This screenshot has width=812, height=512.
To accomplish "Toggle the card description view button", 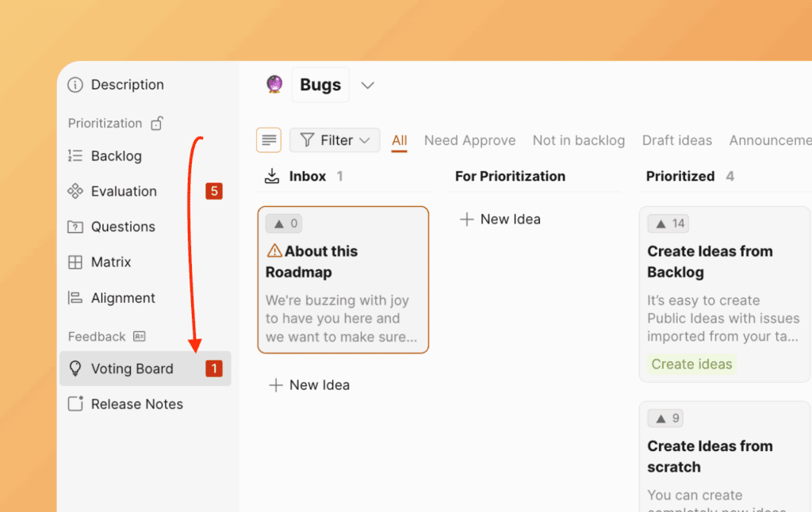I will pos(269,140).
